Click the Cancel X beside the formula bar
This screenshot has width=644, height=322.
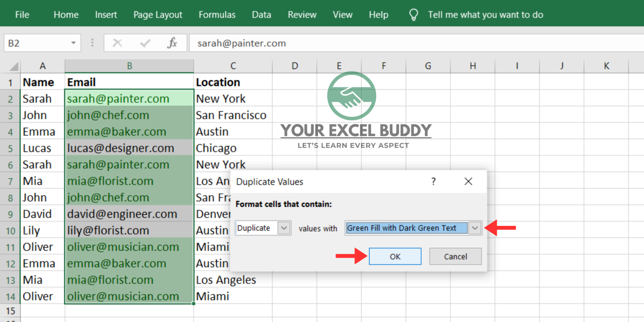point(117,43)
